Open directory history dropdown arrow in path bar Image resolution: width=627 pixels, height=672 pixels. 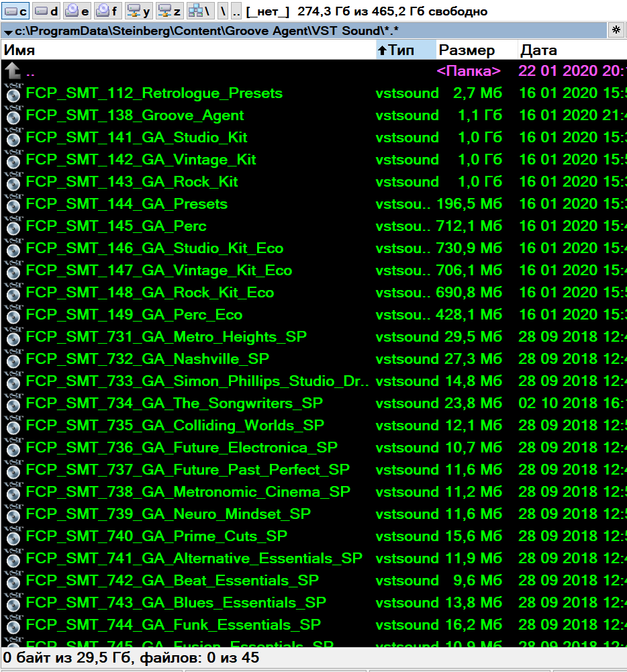click(7, 32)
